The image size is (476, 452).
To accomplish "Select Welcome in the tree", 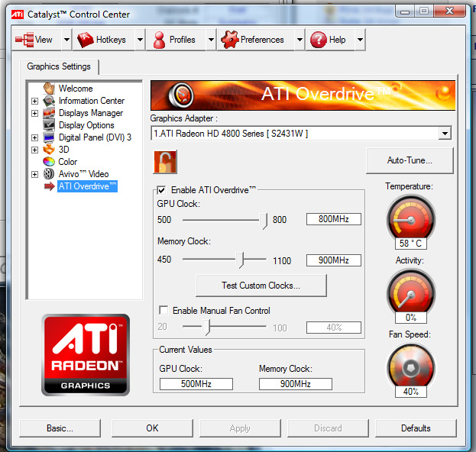I will point(76,89).
